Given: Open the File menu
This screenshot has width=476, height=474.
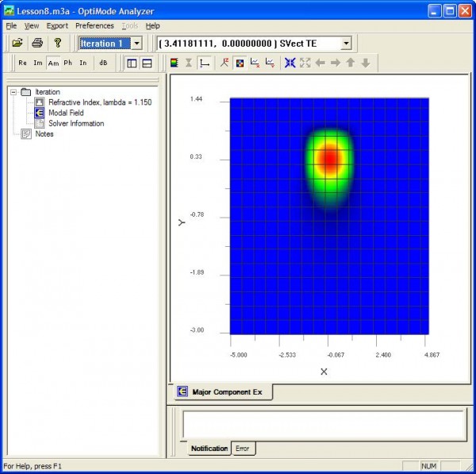Looking at the screenshot, I should click(11, 26).
